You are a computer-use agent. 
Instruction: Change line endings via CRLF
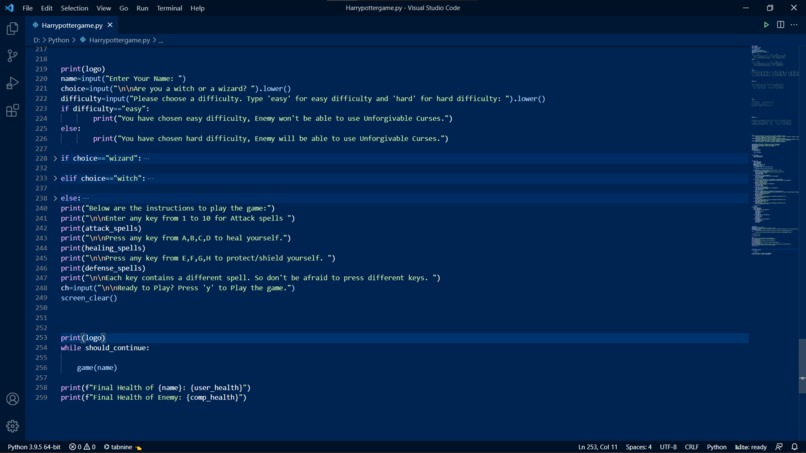click(x=691, y=447)
